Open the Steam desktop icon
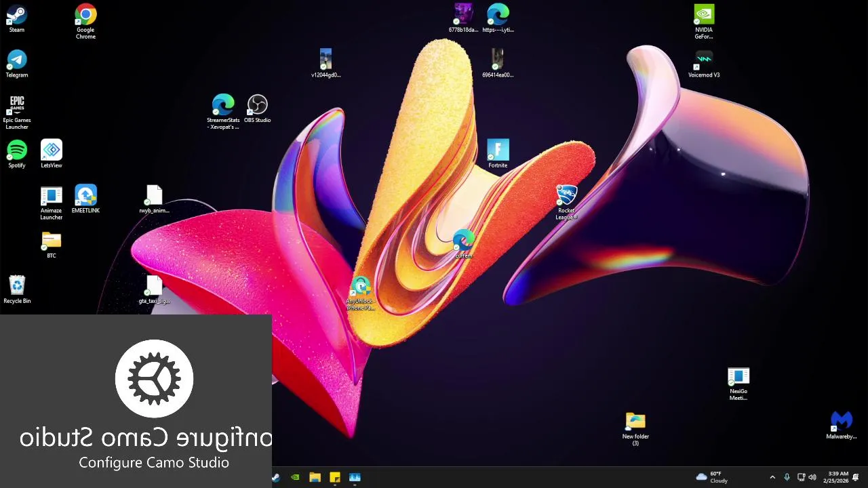Viewport: 868px width, 488px height. 17,19
